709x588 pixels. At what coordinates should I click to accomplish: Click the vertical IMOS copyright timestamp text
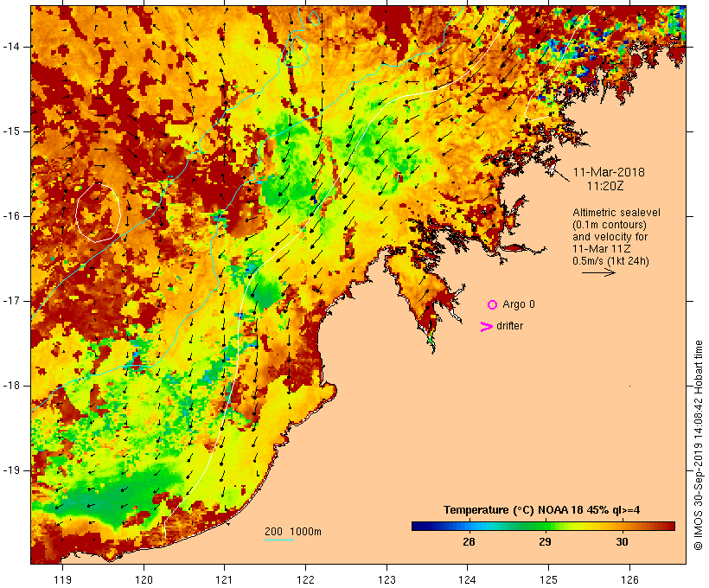[699, 445]
